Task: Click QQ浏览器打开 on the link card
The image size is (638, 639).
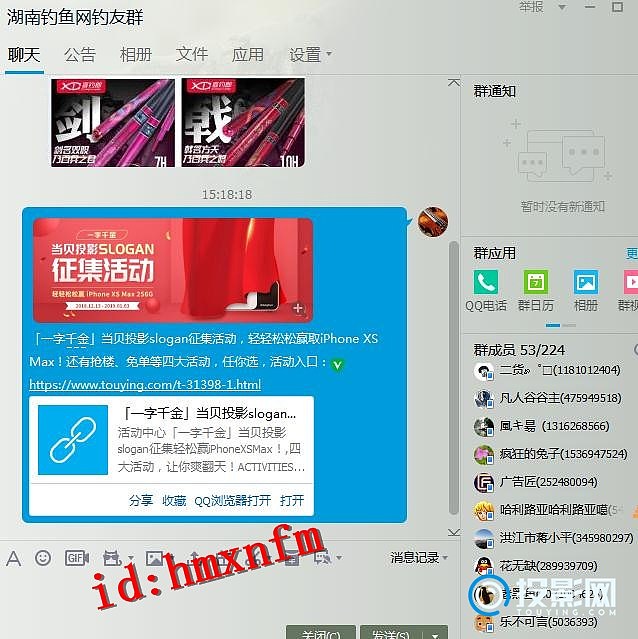Action: 233,500
